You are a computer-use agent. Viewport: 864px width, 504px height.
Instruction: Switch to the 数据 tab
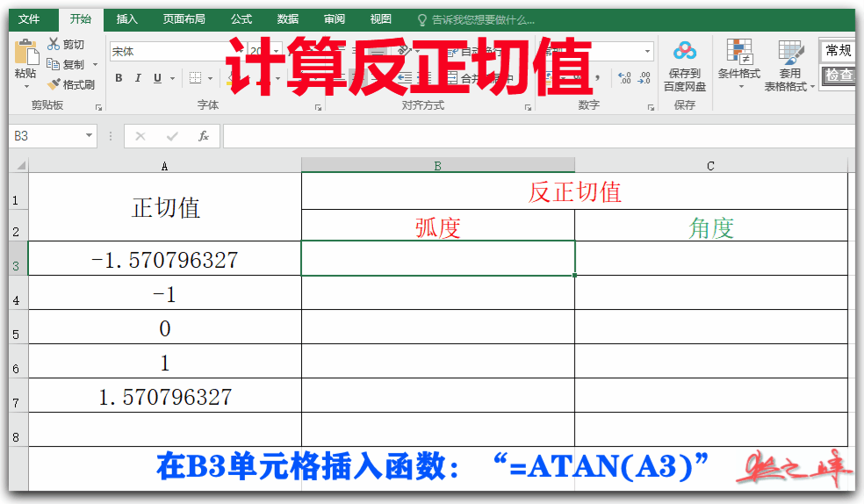[x=288, y=19]
